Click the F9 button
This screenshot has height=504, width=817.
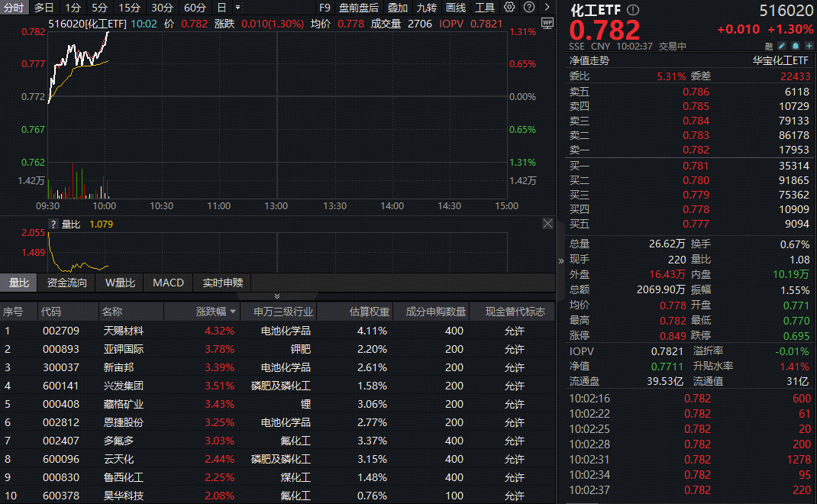[325, 7]
